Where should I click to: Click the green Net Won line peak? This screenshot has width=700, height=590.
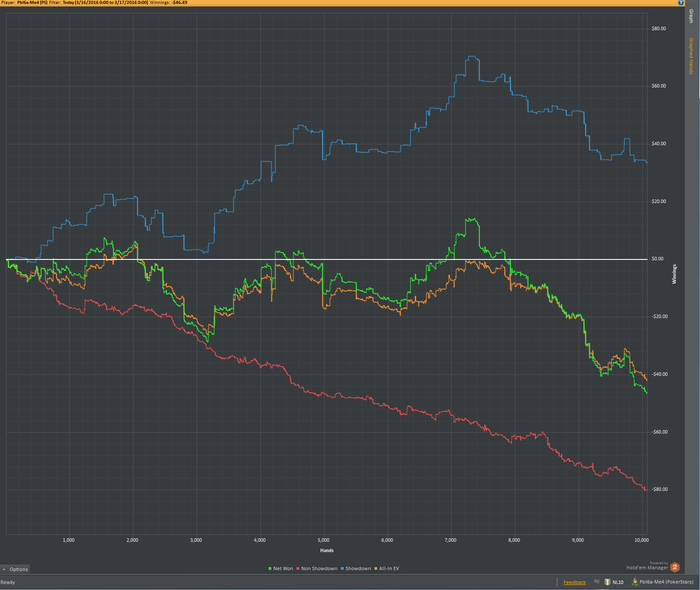coord(471,219)
